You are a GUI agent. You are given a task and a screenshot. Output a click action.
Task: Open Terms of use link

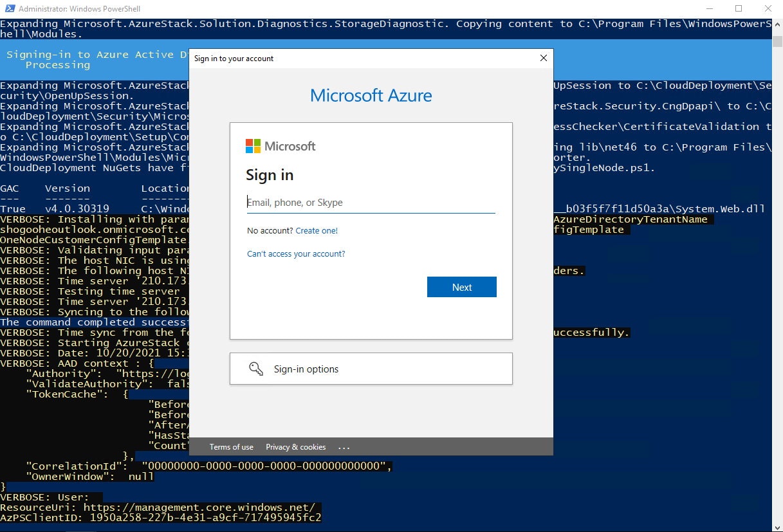click(x=232, y=447)
